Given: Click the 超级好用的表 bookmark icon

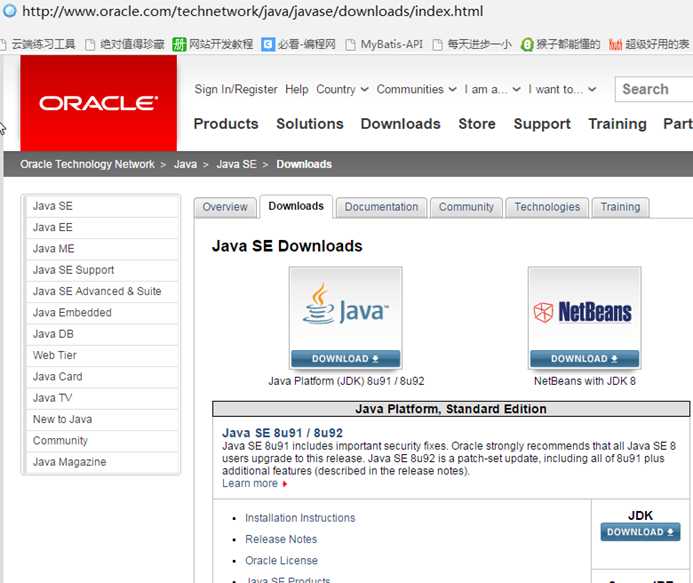Looking at the screenshot, I should pos(615,44).
